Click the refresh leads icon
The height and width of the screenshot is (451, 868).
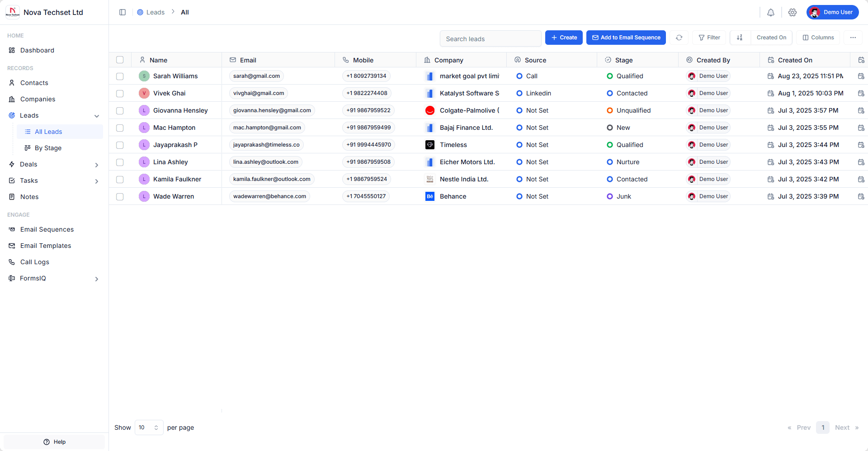click(679, 38)
